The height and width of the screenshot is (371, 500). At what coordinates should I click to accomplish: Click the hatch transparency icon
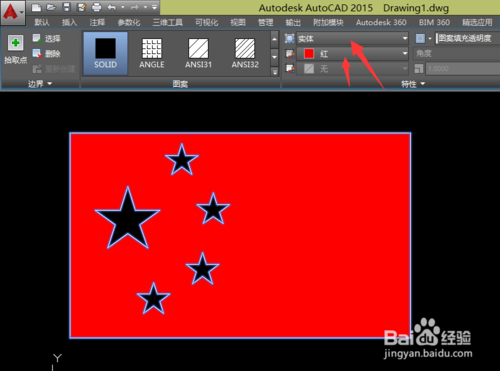coord(420,38)
